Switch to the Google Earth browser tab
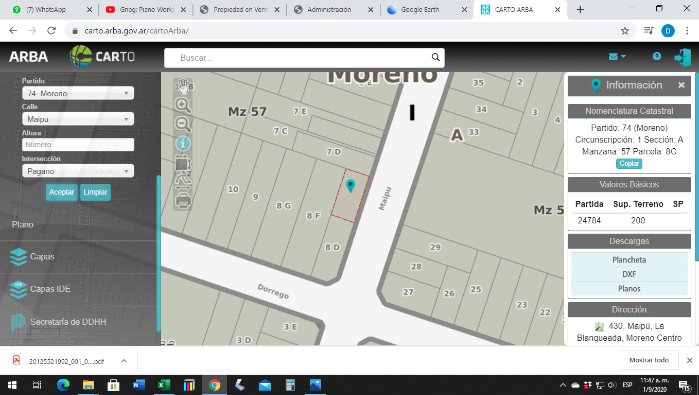Image resolution: width=699 pixels, height=395 pixels. [420, 9]
